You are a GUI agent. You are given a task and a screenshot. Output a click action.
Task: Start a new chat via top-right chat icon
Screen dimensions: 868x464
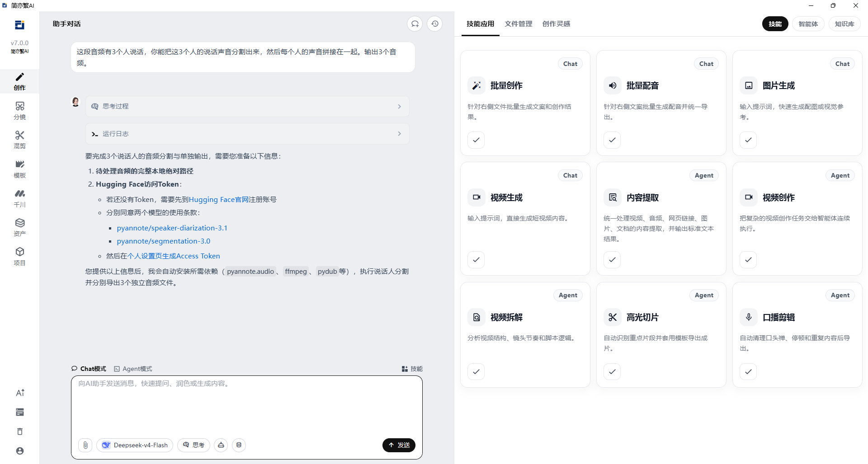click(x=415, y=23)
